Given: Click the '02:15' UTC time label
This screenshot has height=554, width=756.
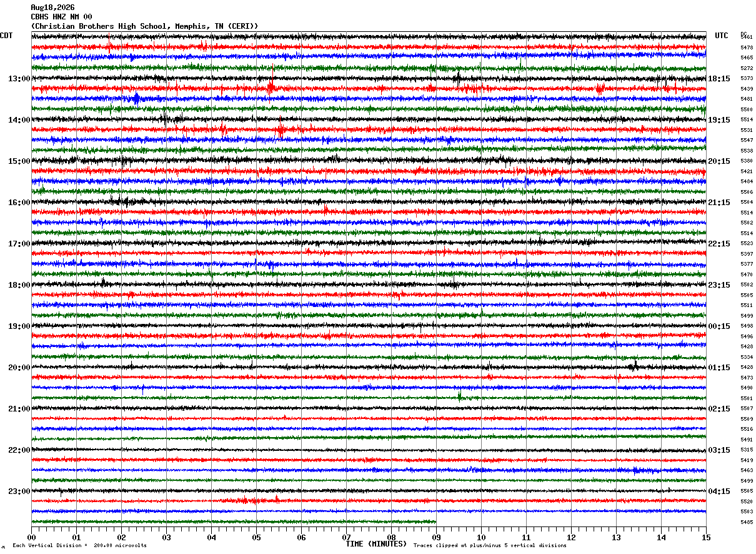Looking at the screenshot, I should pos(719,409).
